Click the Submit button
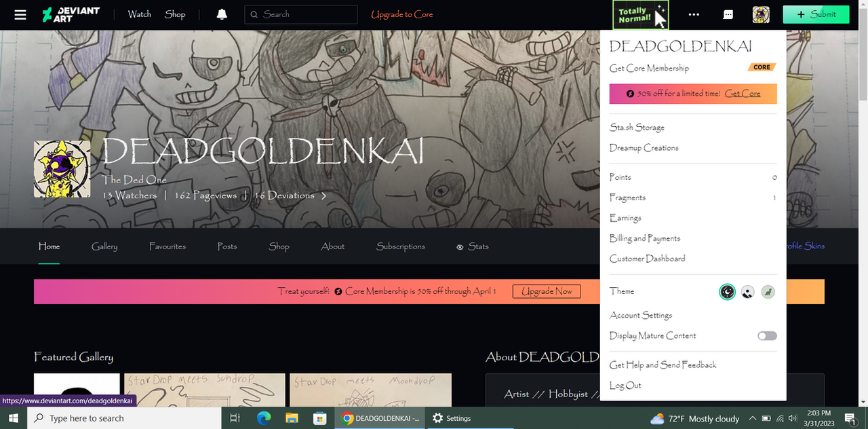Image resolution: width=868 pixels, height=429 pixels. 816,14
